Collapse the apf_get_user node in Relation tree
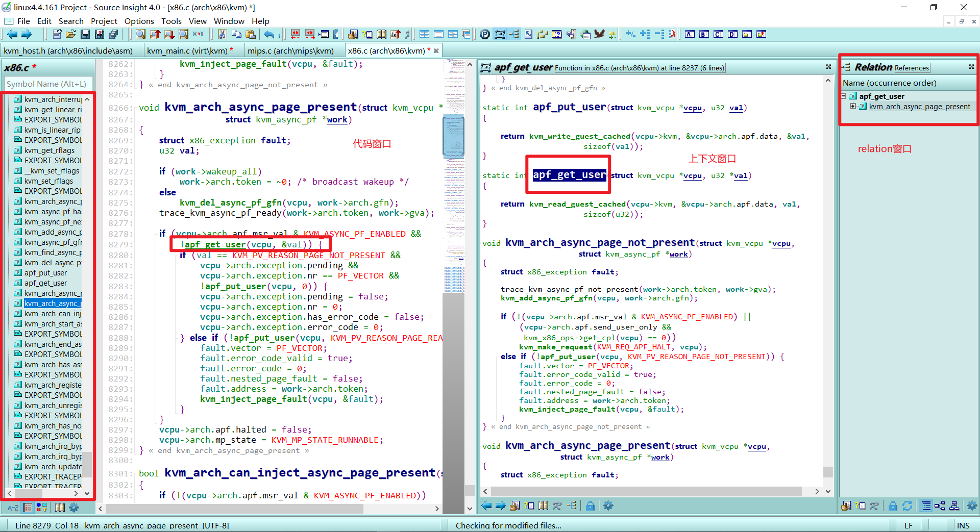This screenshot has height=532, width=980. pos(844,96)
